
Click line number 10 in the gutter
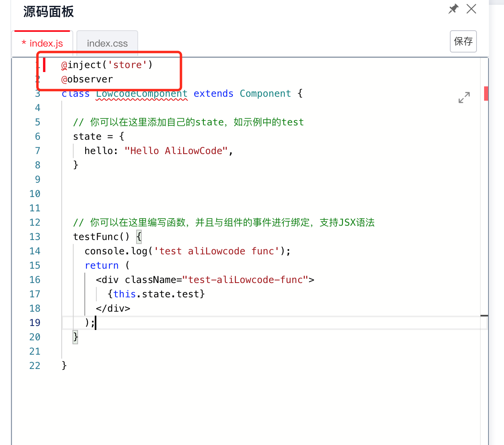(x=35, y=194)
